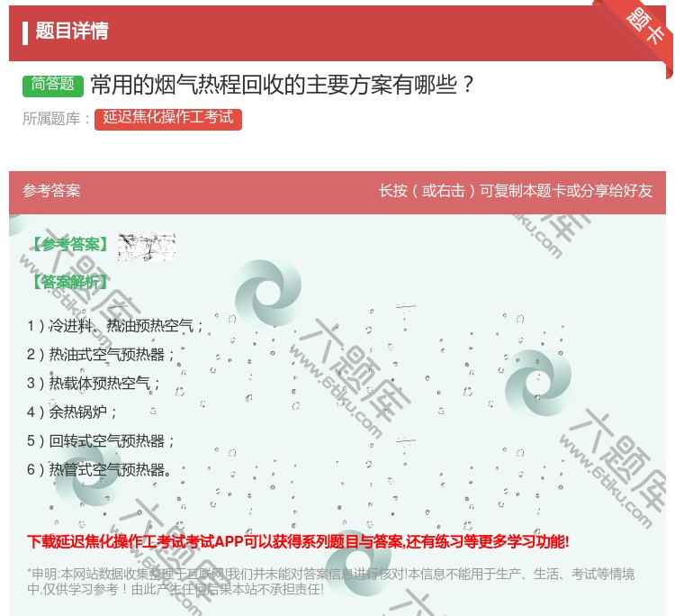
Task: Click the green 简答题 label
Action: pyautogui.click(x=53, y=86)
